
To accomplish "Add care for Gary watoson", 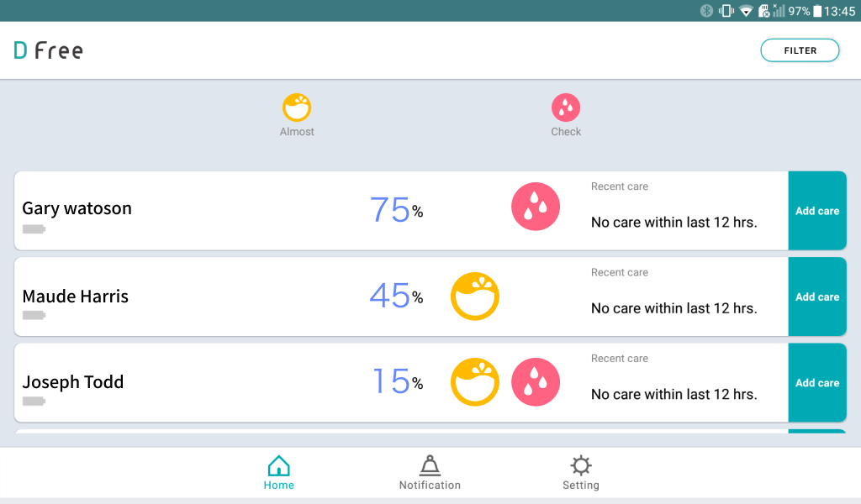I will coord(817,211).
